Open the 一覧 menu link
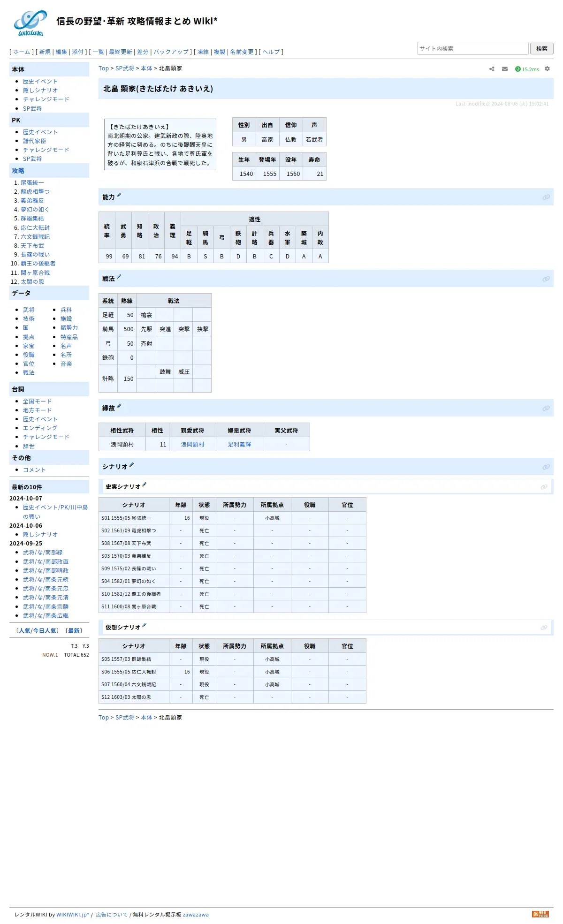563x924 pixels. (x=99, y=52)
